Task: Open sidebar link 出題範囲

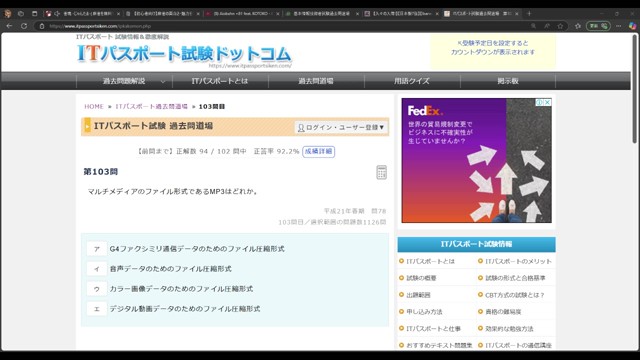Action: click(418, 295)
